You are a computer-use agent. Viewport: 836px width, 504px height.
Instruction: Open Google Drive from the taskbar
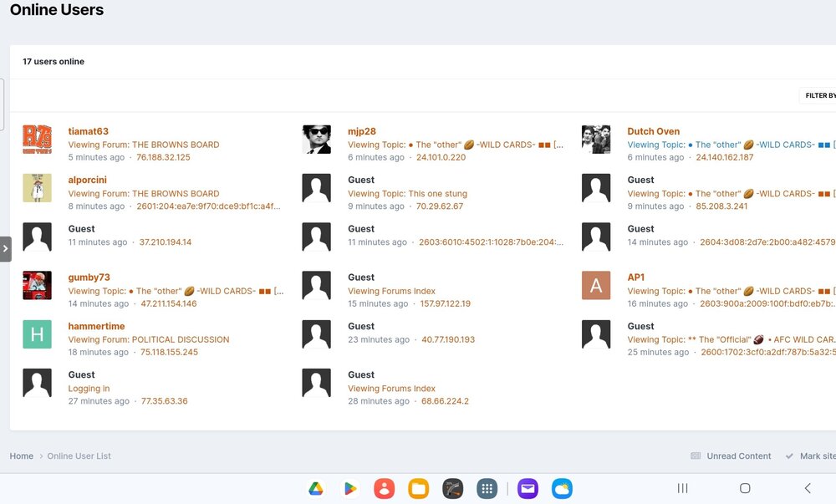316,488
